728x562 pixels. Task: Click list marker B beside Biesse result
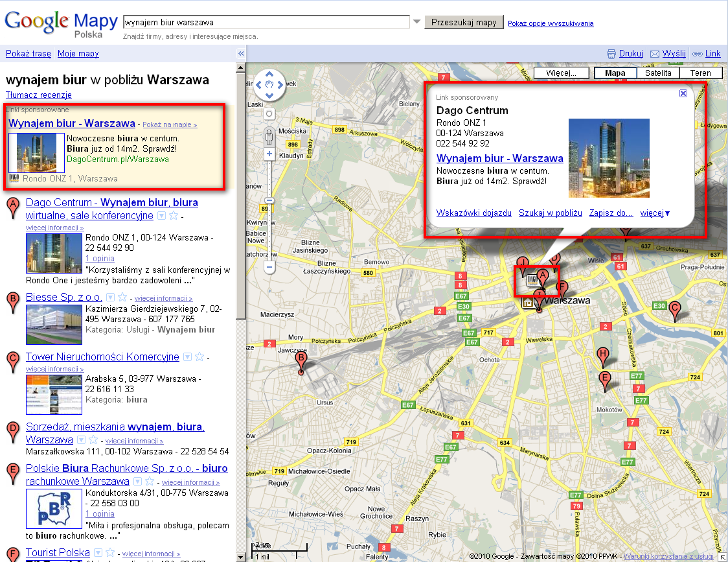click(13, 303)
